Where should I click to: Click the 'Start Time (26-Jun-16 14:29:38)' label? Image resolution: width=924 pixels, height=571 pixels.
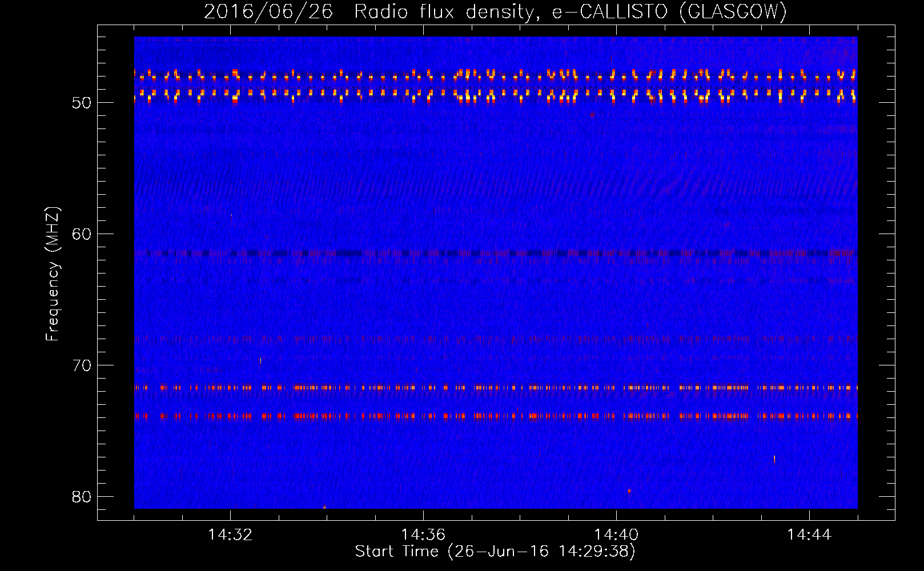click(x=495, y=552)
